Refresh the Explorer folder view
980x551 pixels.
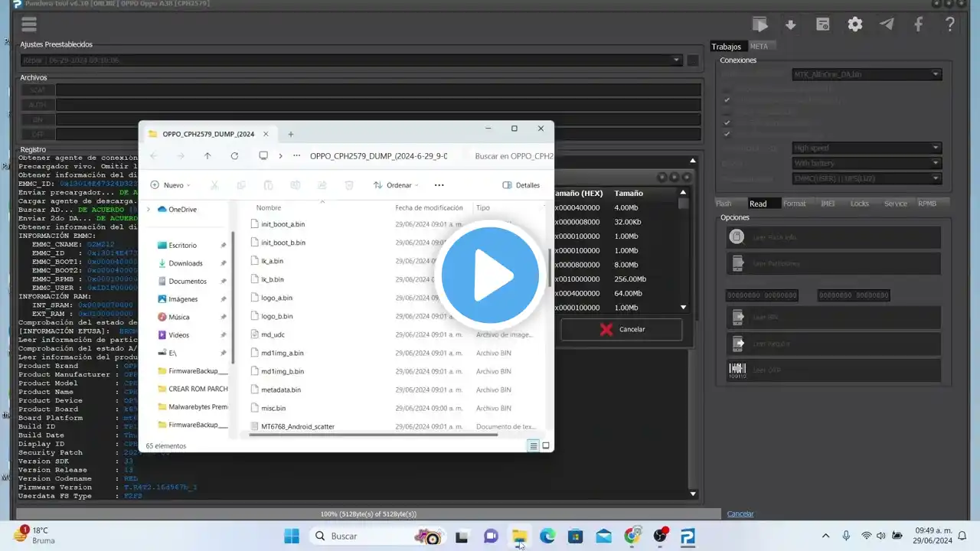234,155
